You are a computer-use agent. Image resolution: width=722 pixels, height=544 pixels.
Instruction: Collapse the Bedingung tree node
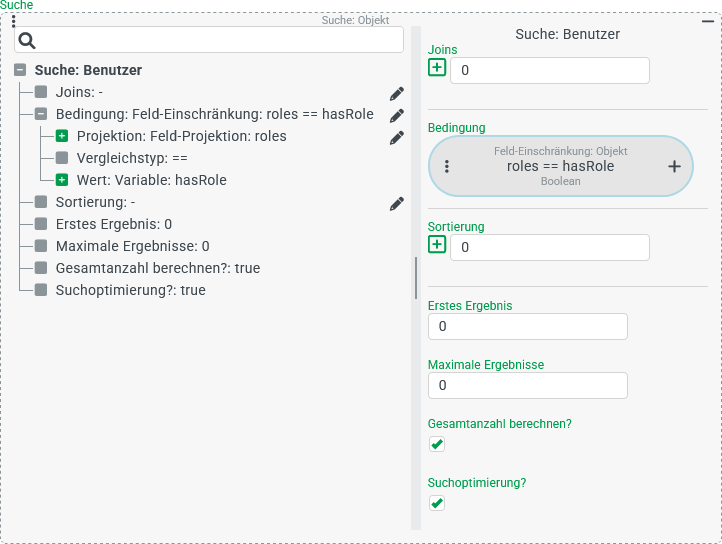point(41,114)
